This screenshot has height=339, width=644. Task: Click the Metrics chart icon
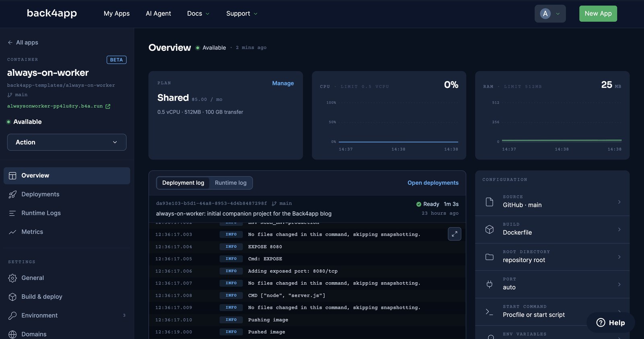[x=12, y=232]
